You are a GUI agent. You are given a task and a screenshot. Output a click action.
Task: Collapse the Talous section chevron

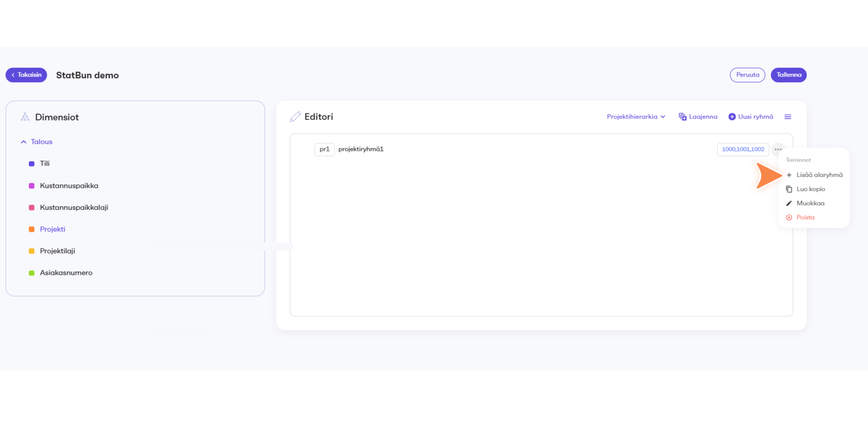coord(24,142)
